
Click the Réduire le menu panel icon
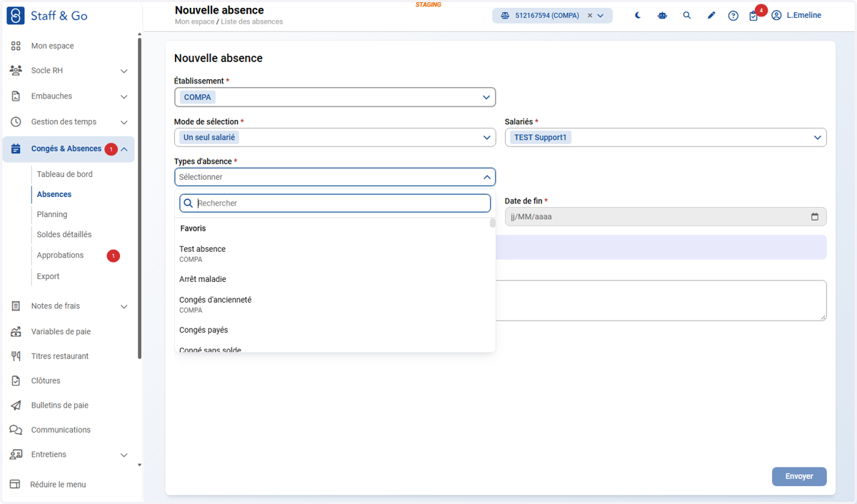tap(15, 484)
